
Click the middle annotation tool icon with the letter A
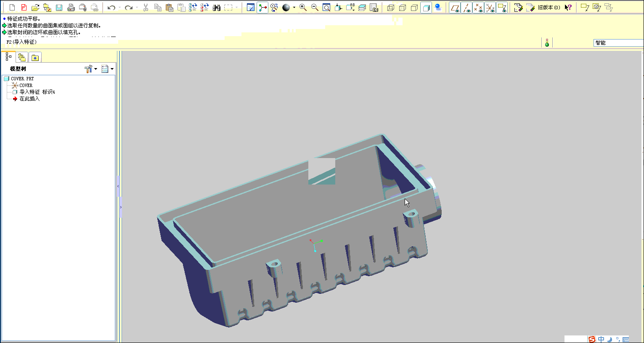coord(596,8)
